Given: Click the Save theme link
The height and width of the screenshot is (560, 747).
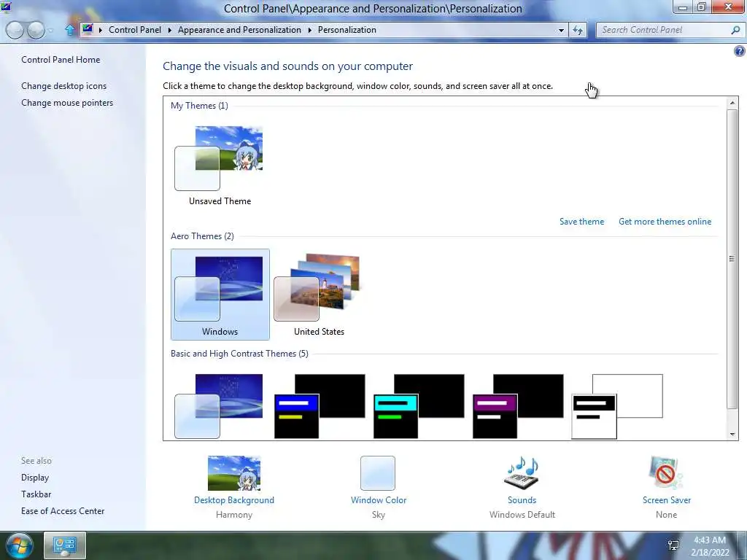Looking at the screenshot, I should point(581,222).
